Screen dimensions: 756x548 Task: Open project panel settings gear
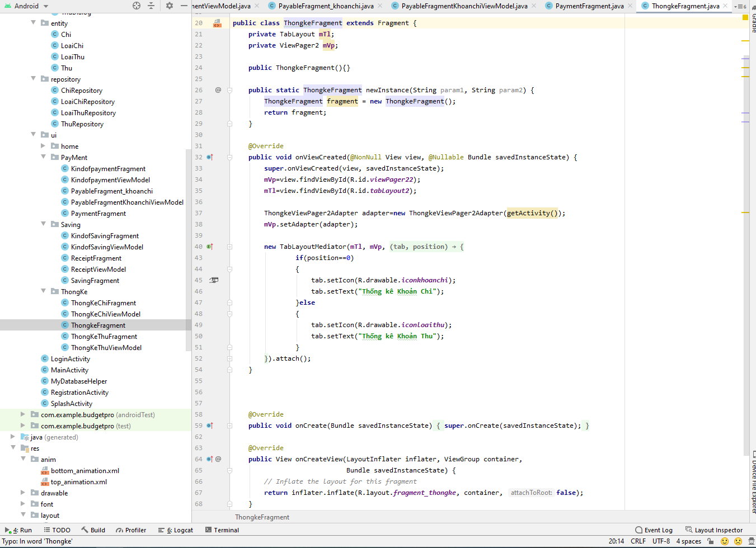[170, 6]
